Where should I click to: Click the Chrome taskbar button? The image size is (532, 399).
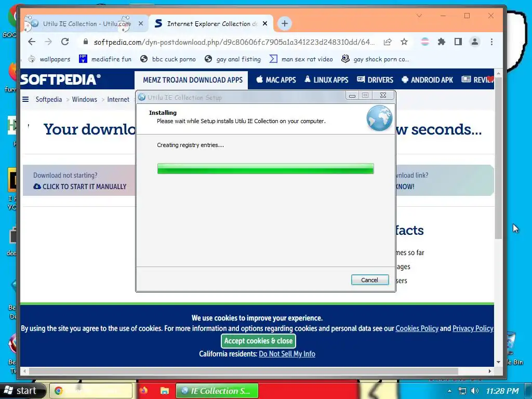coord(91,391)
